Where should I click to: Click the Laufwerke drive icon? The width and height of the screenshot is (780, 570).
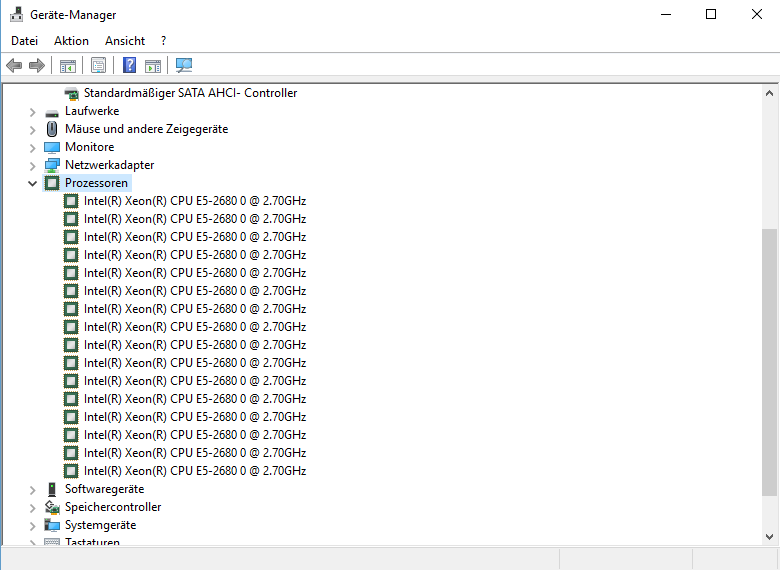click(x=52, y=112)
